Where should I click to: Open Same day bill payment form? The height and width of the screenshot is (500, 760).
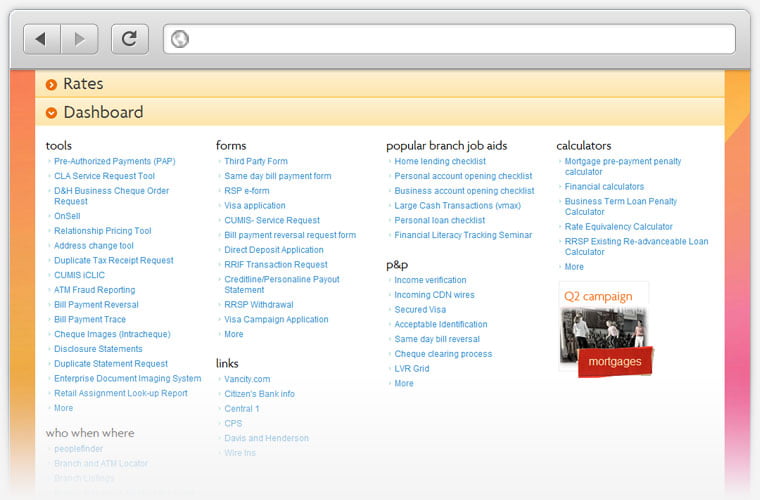tap(278, 176)
